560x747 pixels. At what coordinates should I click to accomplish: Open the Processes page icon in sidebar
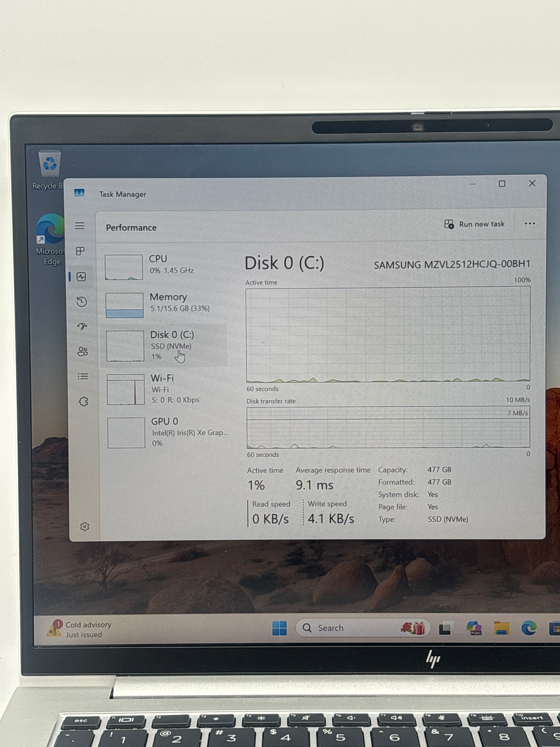pyautogui.click(x=80, y=251)
